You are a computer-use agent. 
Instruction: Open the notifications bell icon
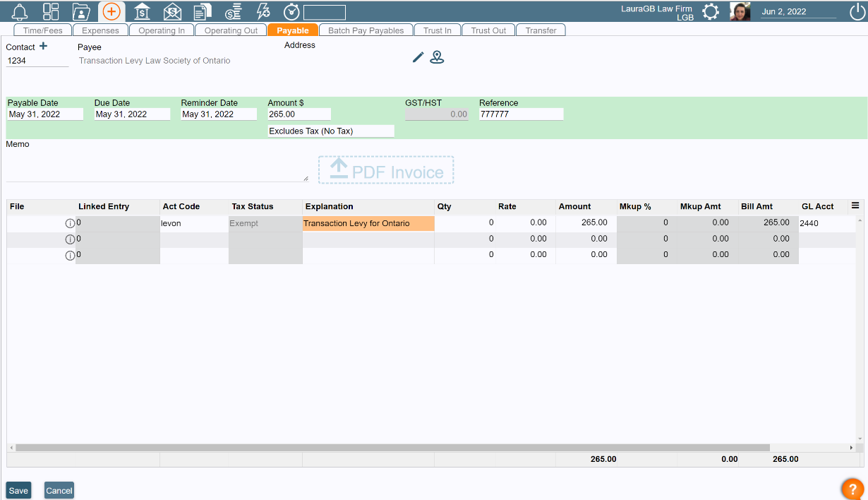point(20,11)
